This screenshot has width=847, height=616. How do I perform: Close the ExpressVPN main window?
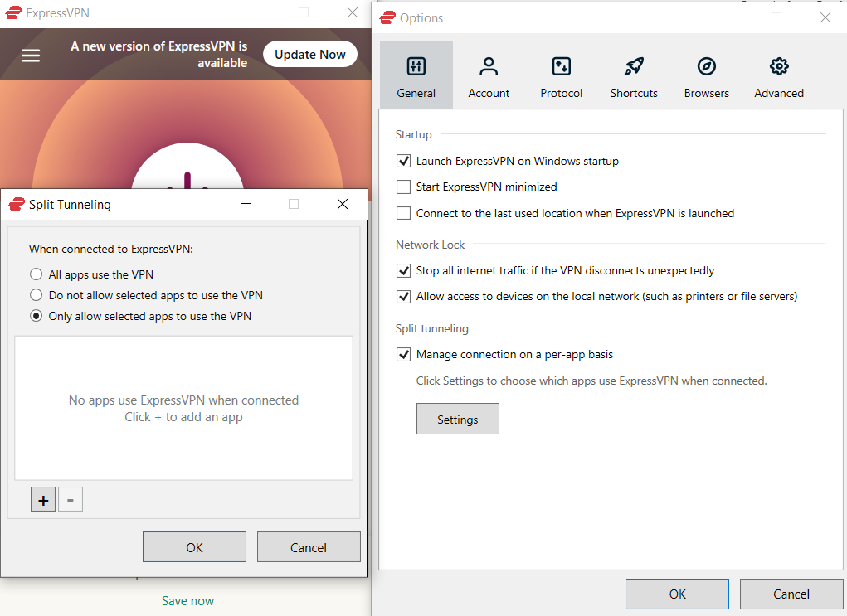[x=353, y=12]
